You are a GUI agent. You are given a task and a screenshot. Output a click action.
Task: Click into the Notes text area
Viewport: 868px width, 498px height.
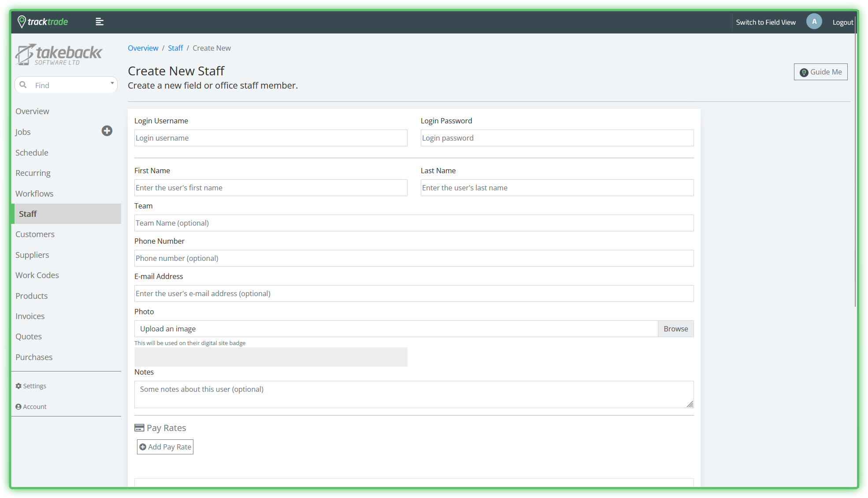click(414, 394)
